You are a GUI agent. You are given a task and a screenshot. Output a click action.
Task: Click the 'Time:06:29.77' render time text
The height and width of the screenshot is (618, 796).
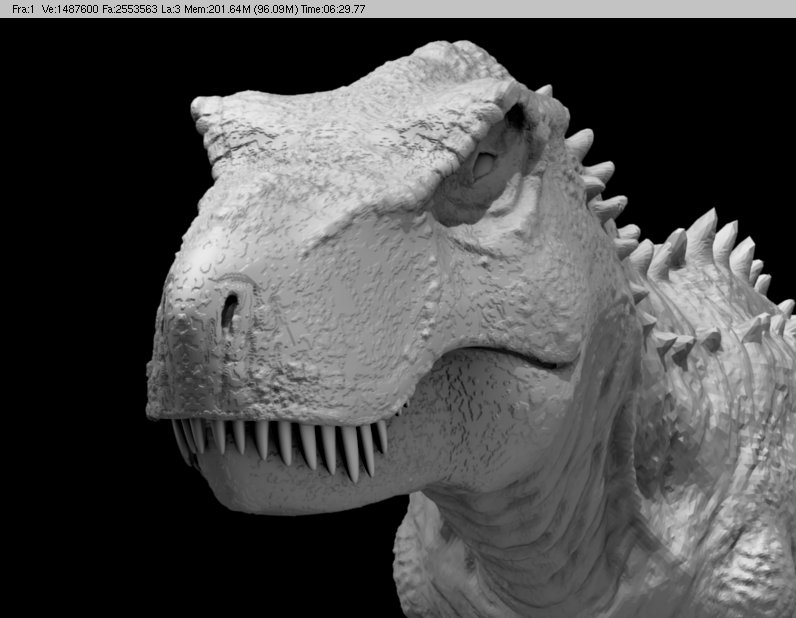click(x=333, y=9)
